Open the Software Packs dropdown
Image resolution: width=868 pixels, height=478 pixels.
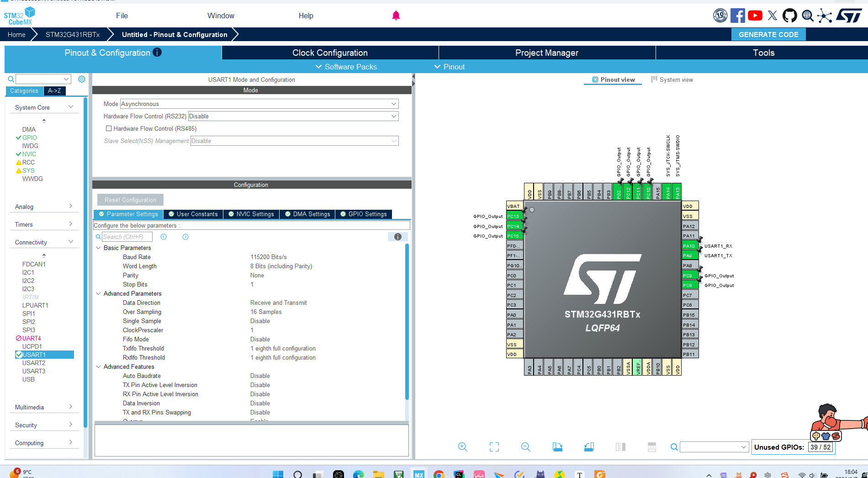click(346, 67)
